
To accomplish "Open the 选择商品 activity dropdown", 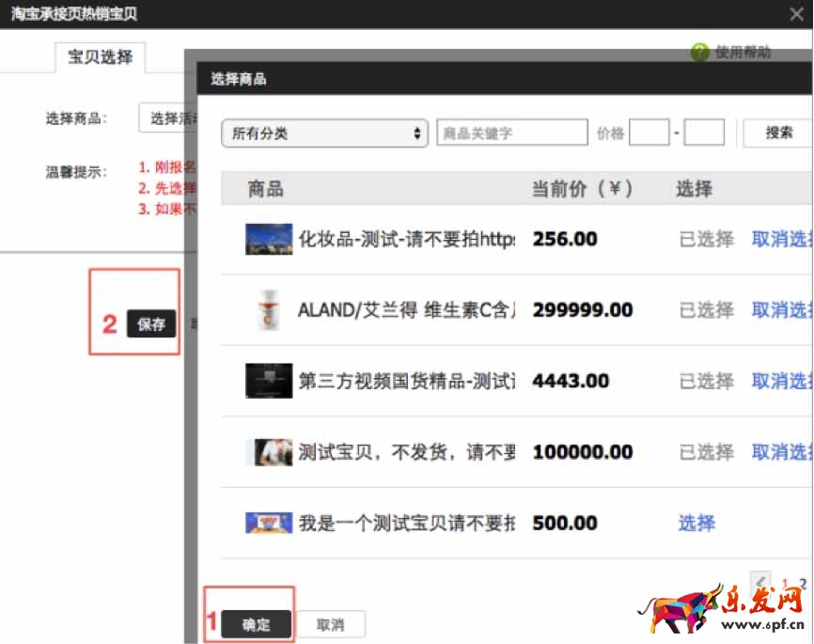I will (166, 118).
